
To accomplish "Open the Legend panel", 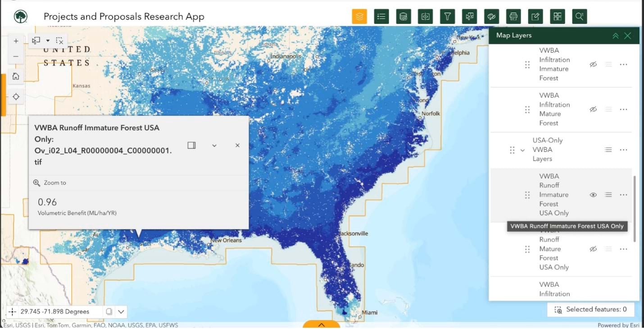I will (381, 16).
